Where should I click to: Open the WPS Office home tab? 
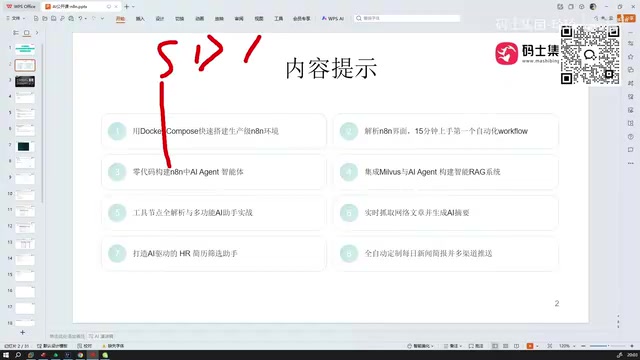point(21,7)
